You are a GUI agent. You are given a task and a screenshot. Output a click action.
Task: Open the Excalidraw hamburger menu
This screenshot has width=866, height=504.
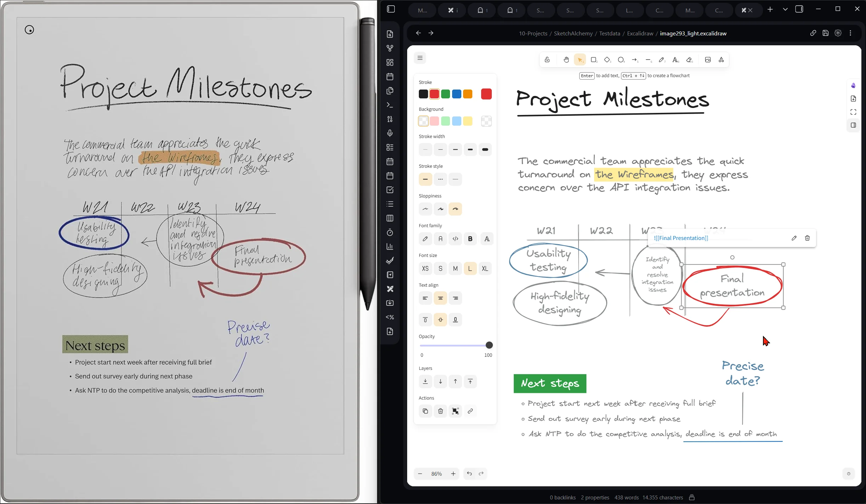(x=420, y=58)
